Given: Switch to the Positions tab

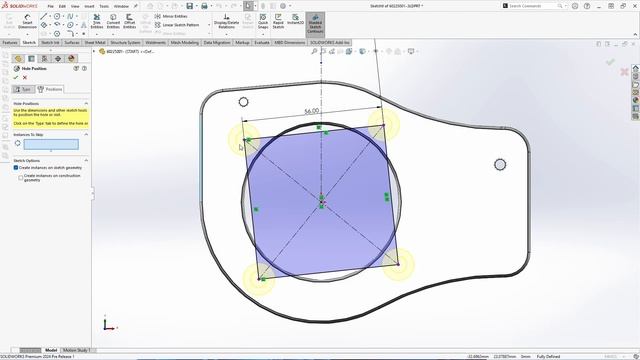Looking at the screenshot, I should pyautogui.click(x=50, y=89).
